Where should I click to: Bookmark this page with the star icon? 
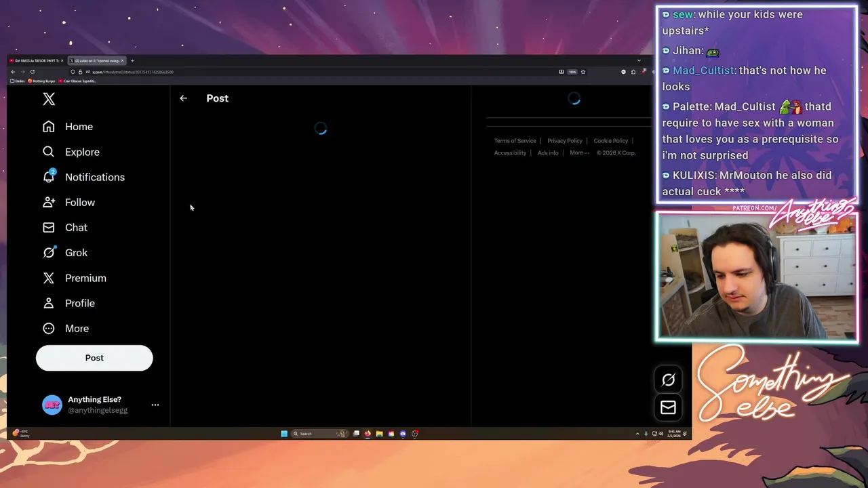[x=583, y=72]
